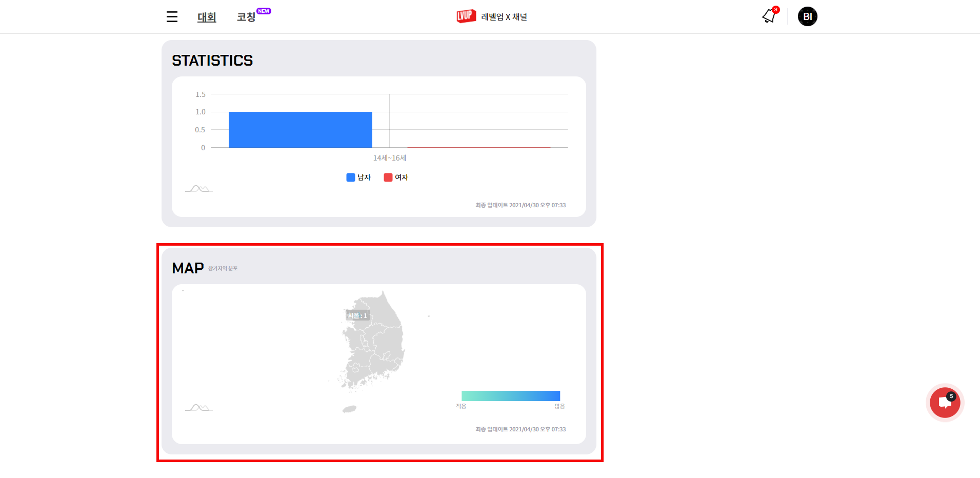Click the 서울 : 1 map label
980x478 pixels.
click(357, 315)
